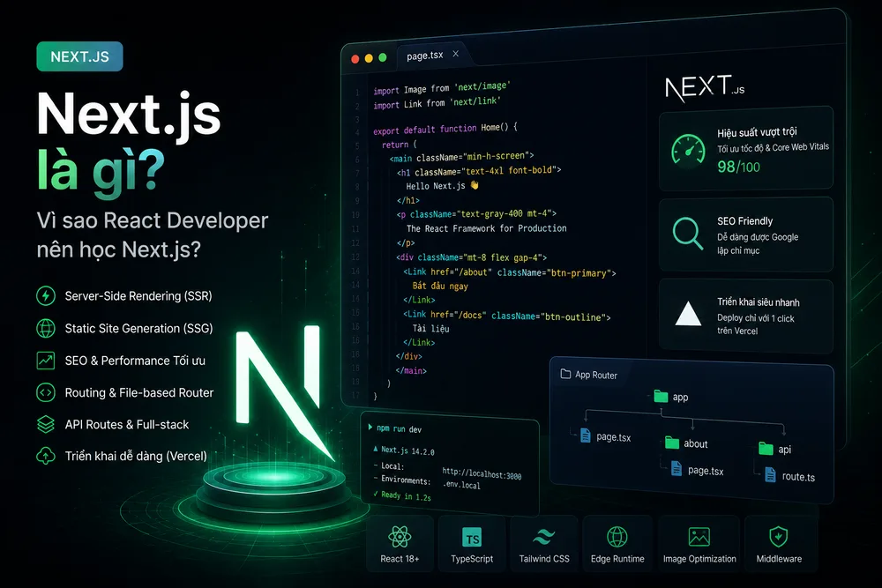
Task: Click 'The React Framework for Production' line
Action: point(487,228)
